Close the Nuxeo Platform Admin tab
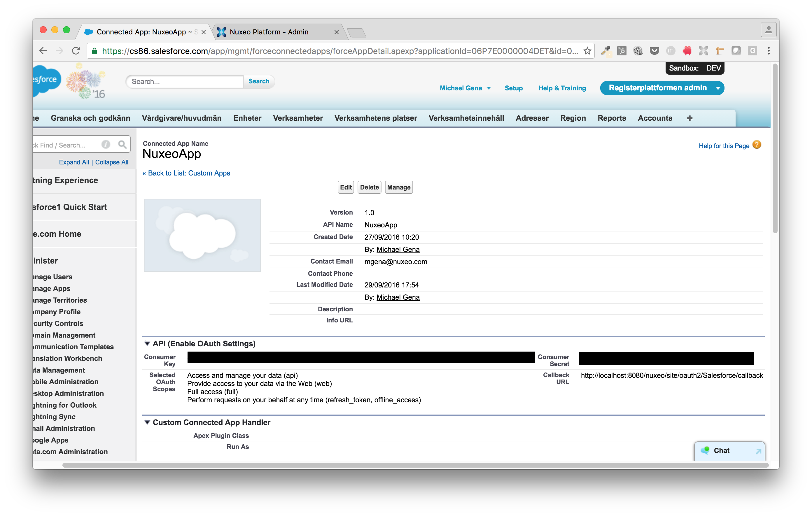This screenshot has width=812, height=516. tap(336, 32)
